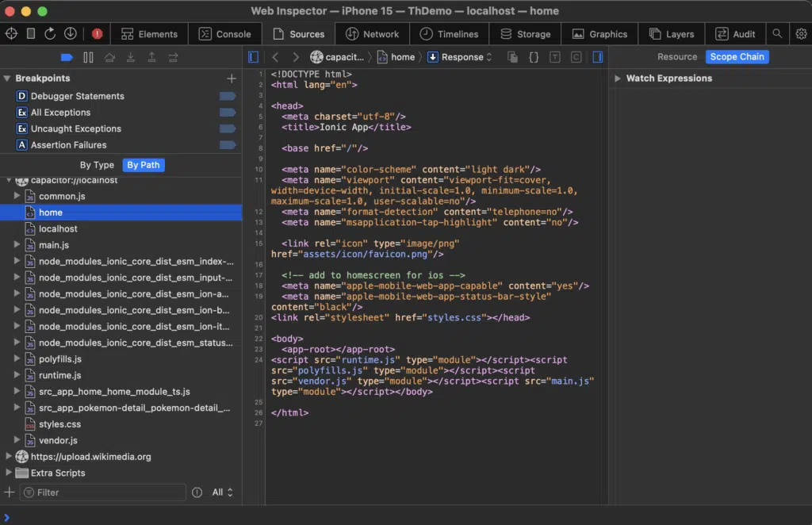Open the Console tab
The height and width of the screenshot is (525, 812).
click(x=224, y=34)
